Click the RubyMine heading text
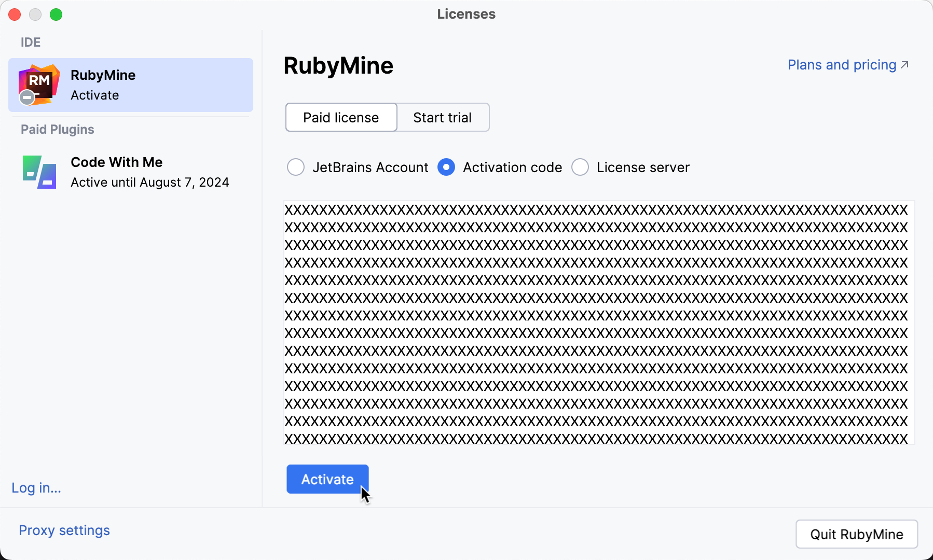Viewport: 933px width, 560px height. (x=338, y=66)
